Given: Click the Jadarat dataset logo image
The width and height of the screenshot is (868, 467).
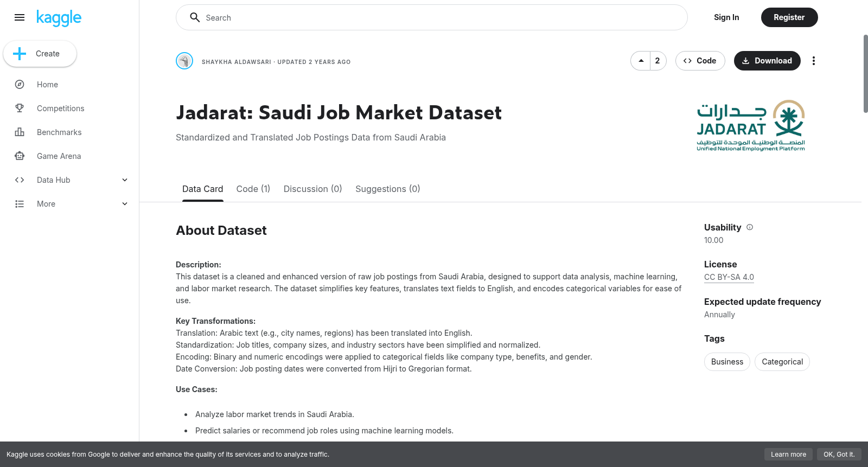Looking at the screenshot, I should pos(751,125).
